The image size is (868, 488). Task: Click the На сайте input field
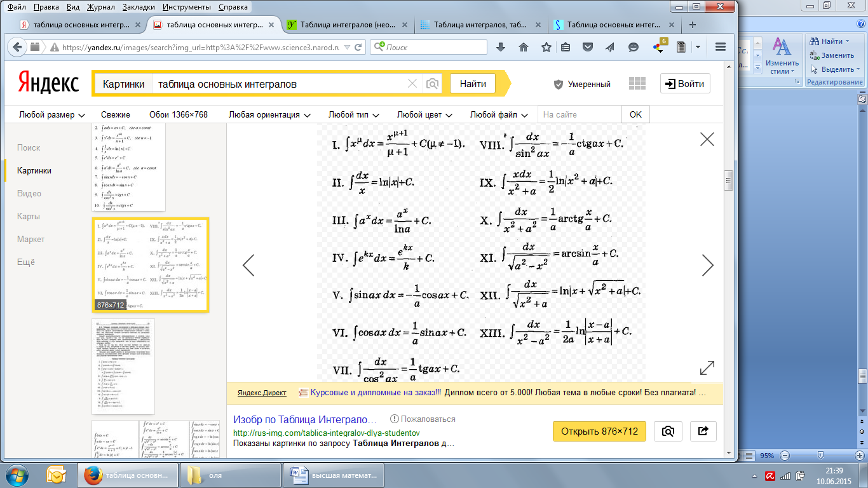coord(580,115)
